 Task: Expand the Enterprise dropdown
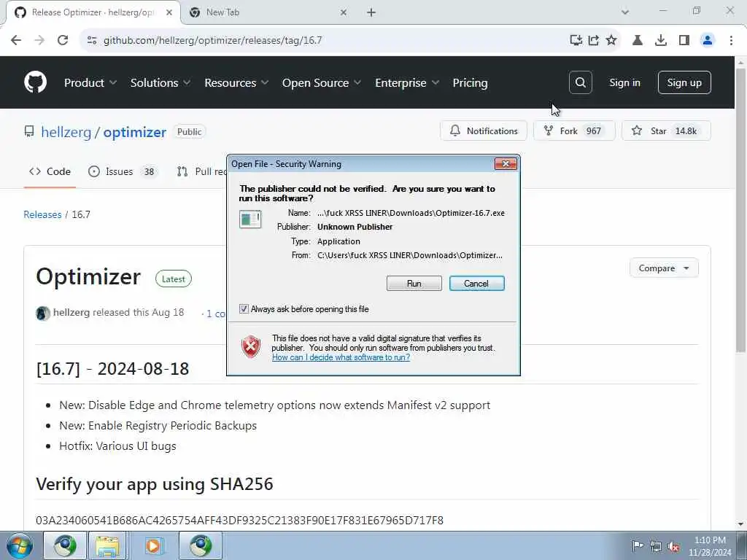tap(407, 83)
